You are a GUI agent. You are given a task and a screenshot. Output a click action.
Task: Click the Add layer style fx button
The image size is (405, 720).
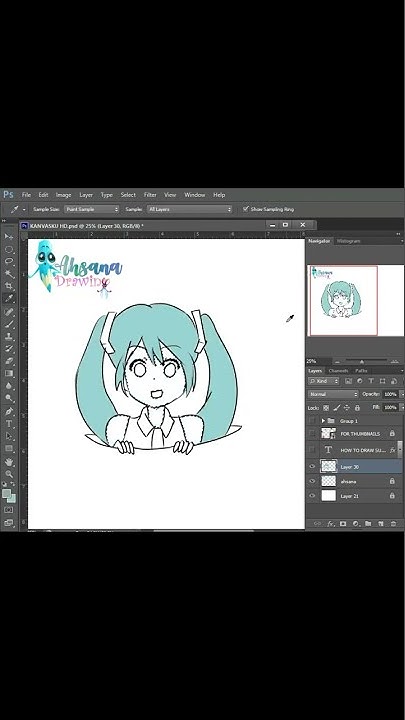[x=330, y=523]
